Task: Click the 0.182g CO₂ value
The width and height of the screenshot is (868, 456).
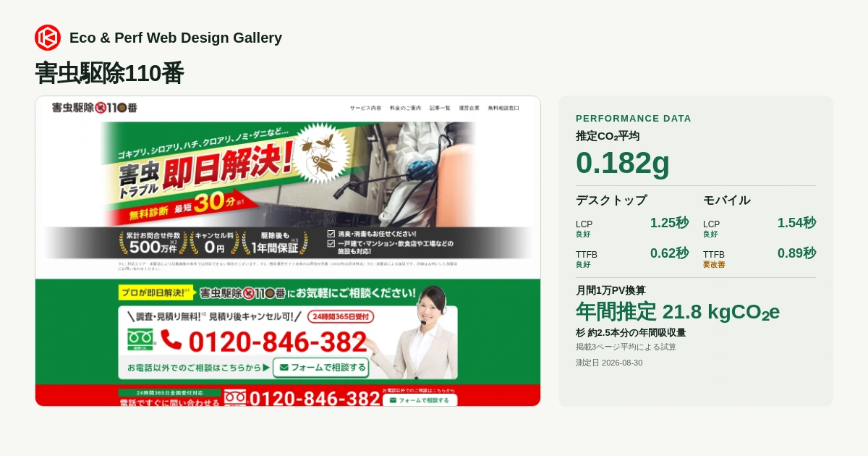Action: (x=623, y=162)
